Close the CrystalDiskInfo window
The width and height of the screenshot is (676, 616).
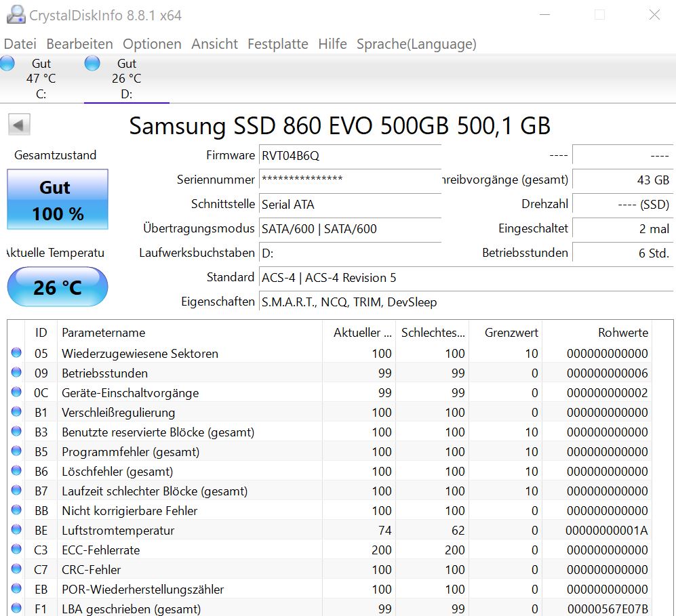(x=654, y=15)
